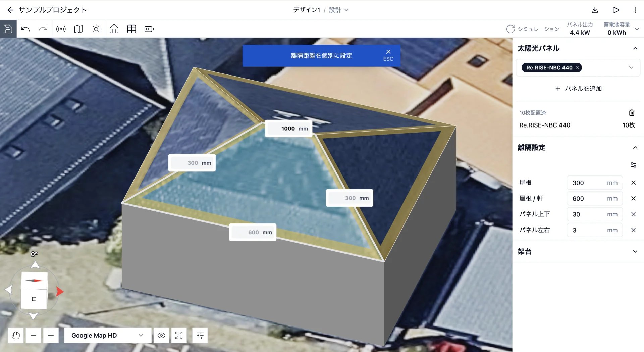Remove the Re.RISE-NBC 440 chip
This screenshot has width=644, height=352.
[x=577, y=68]
